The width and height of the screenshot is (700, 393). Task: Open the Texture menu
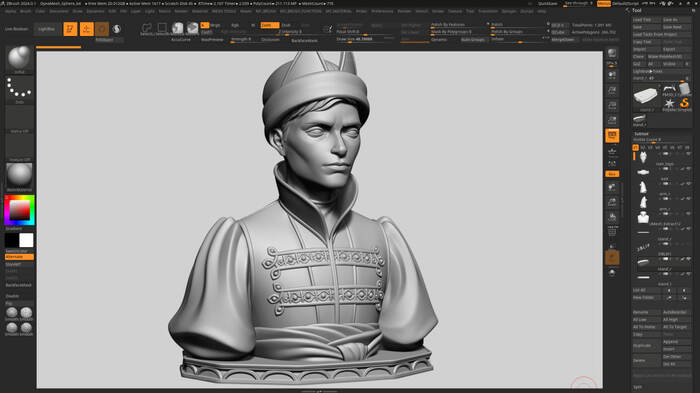pos(455,11)
